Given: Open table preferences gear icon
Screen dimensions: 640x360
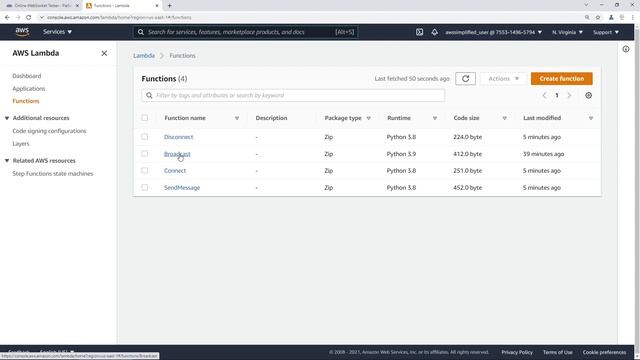Looking at the screenshot, I should [x=588, y=95].
